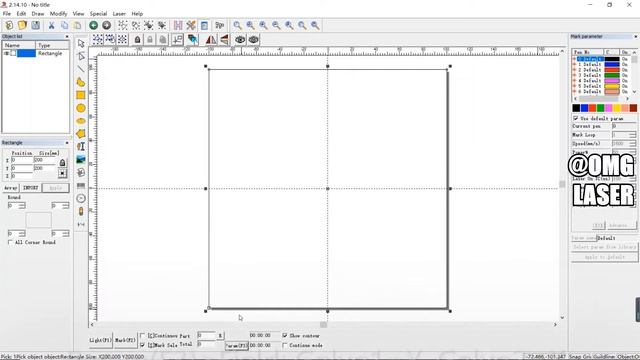Open the Draw menu
This screenshot has width=640, height=360.
pos(38,14)
